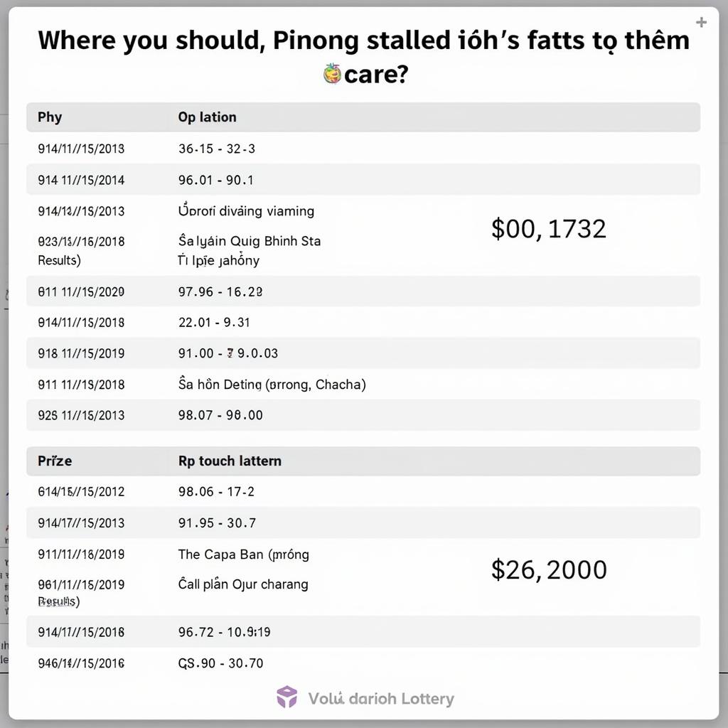Screen dimensions: 728x728
Task: Click the purple cube lottery logo icon
Action: pyautogui.click(x=287, y=697)
